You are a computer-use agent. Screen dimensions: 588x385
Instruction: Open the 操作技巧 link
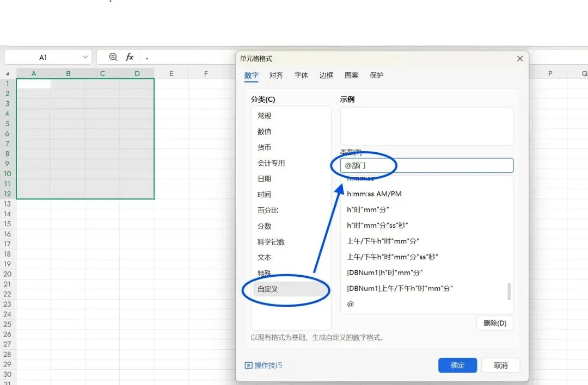point(268,365)
